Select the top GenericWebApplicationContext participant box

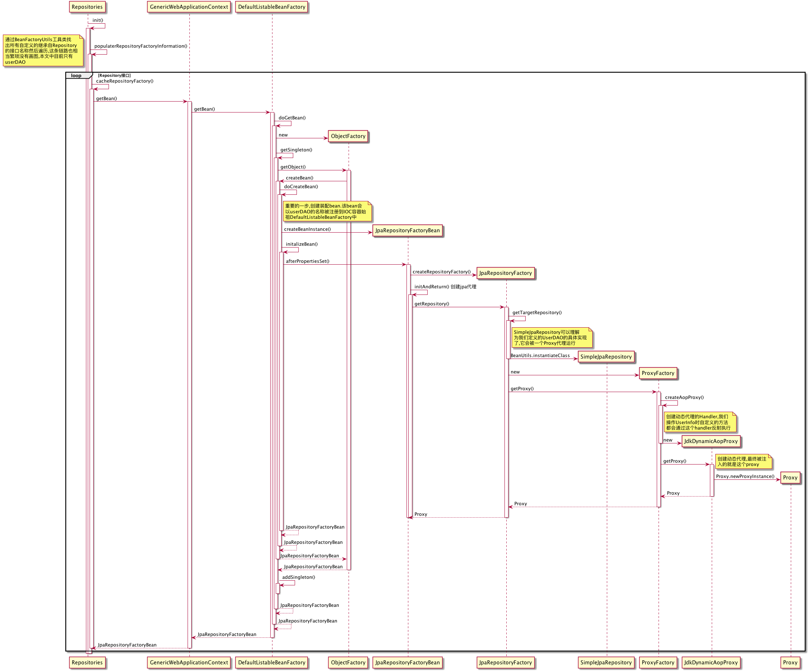(189, 7)
